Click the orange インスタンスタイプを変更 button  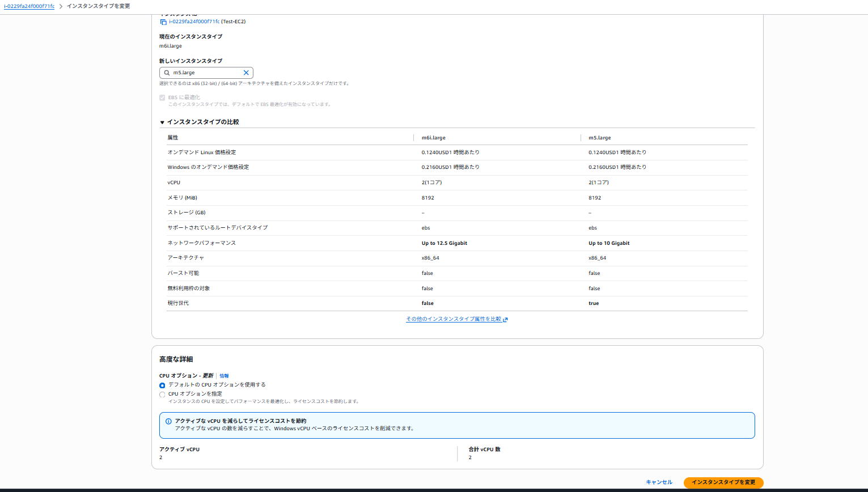723,482
